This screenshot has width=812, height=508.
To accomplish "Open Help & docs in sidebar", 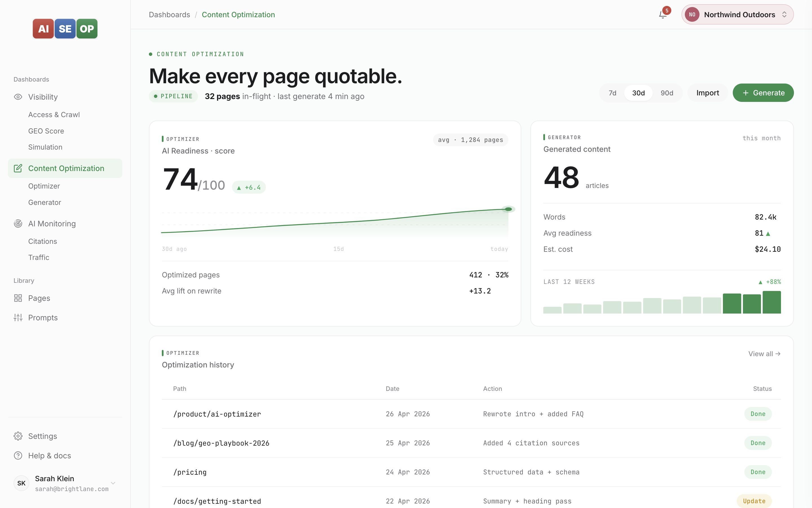I will pyautogui.click(x=65, y=456).
